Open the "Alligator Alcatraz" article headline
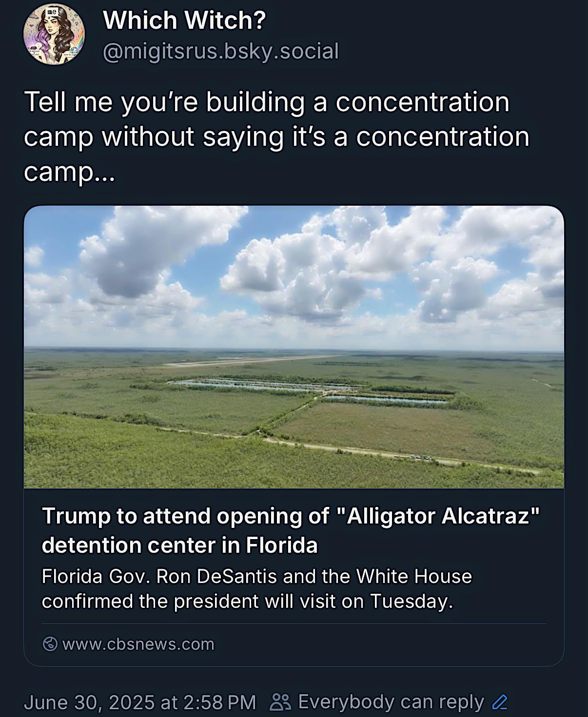The width and height of the screenshot is (588, 717). click(291, 530)
